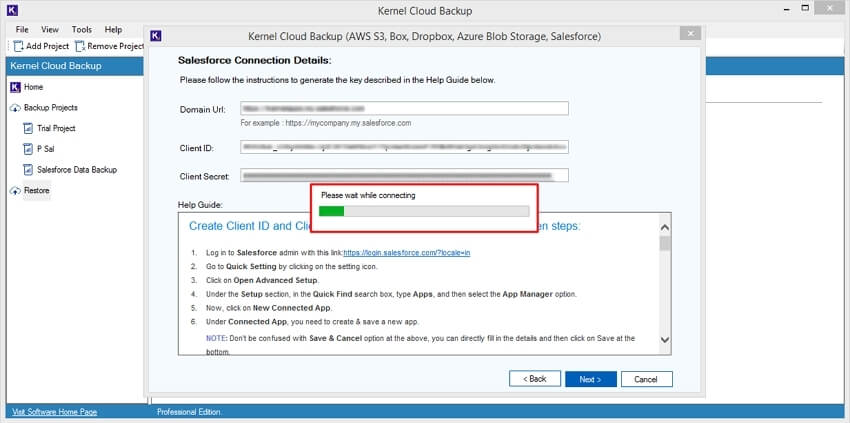This screenshot has width=850, height=423.
Task: Click Remove Project in toolbar
Action: pos(109,46)
